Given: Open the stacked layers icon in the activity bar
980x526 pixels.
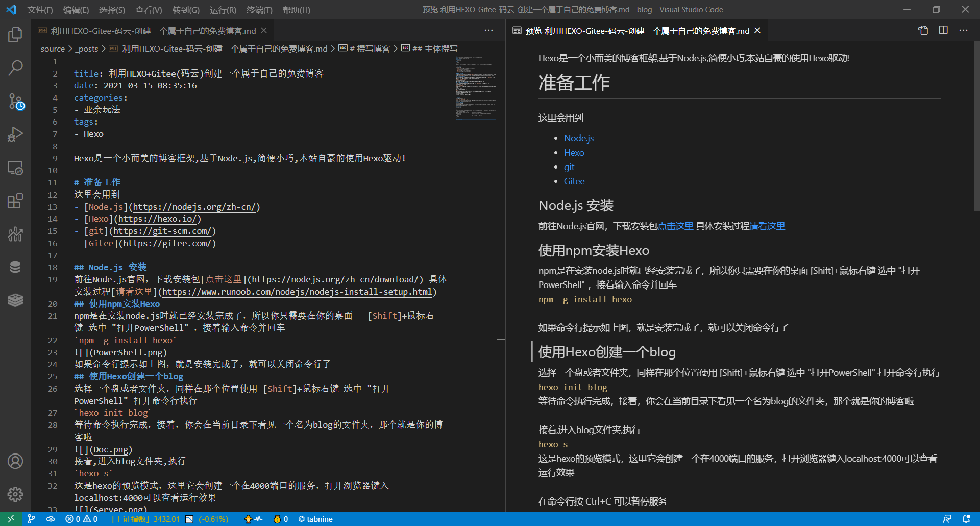Looking at the screenshot, I should pyautogui.click(x=15, y=300).
